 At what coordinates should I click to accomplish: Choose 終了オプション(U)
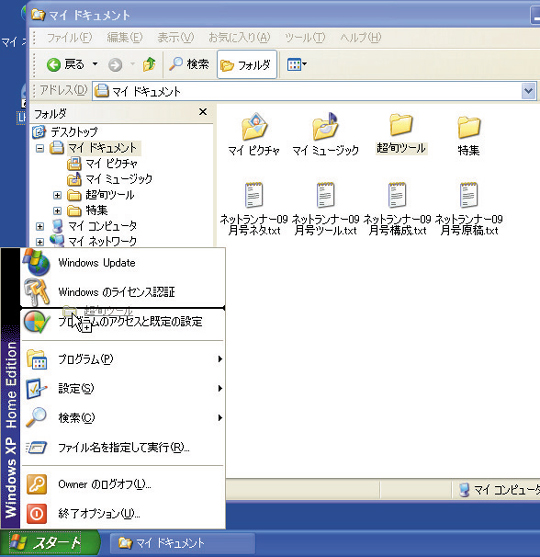[x=123, y=513]
